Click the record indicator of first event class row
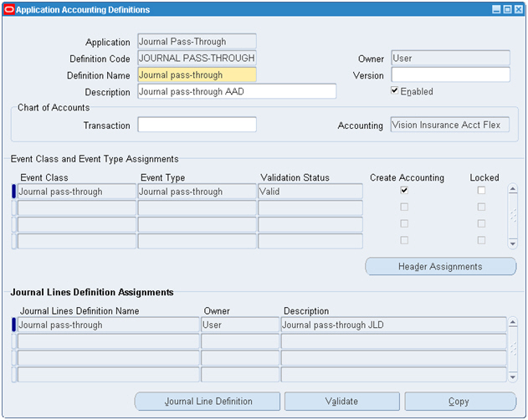 13,192
